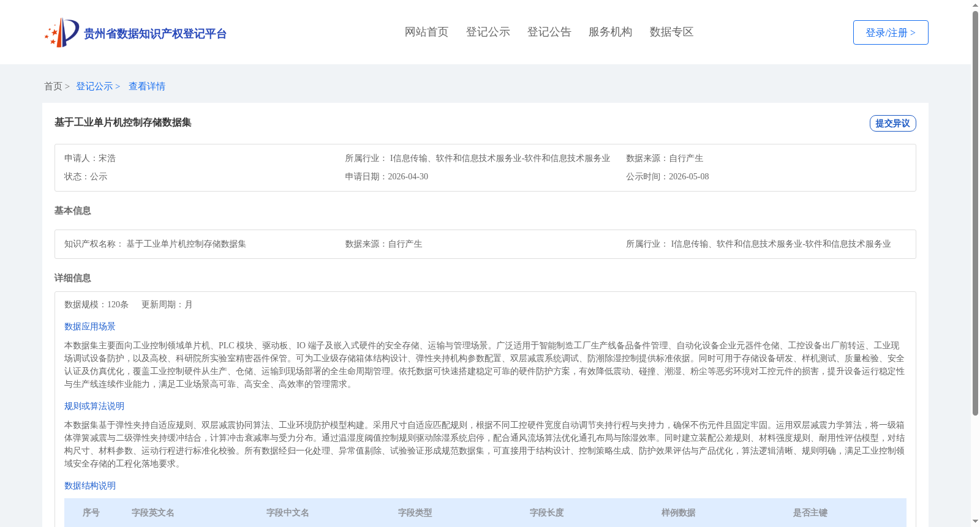Viewport: 980px width, 527px height.
Task: Select 知识产权名称 field value text
Action: coord(186,244)
